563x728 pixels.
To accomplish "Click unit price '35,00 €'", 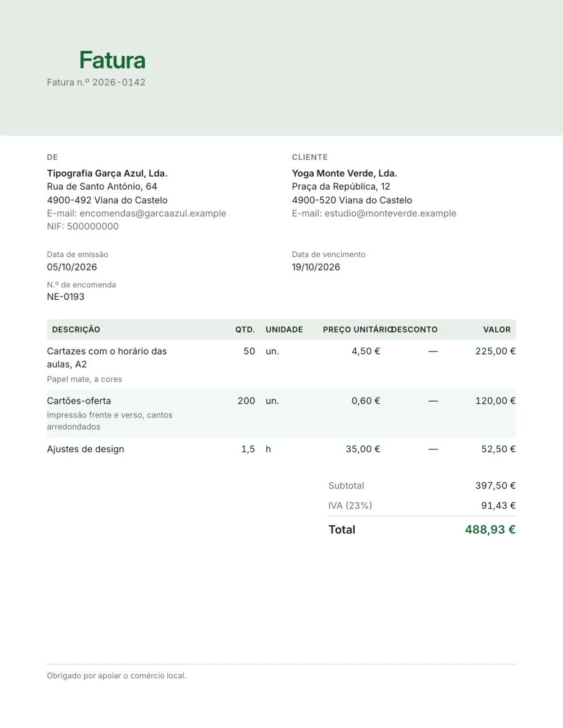I will [363, 449].
